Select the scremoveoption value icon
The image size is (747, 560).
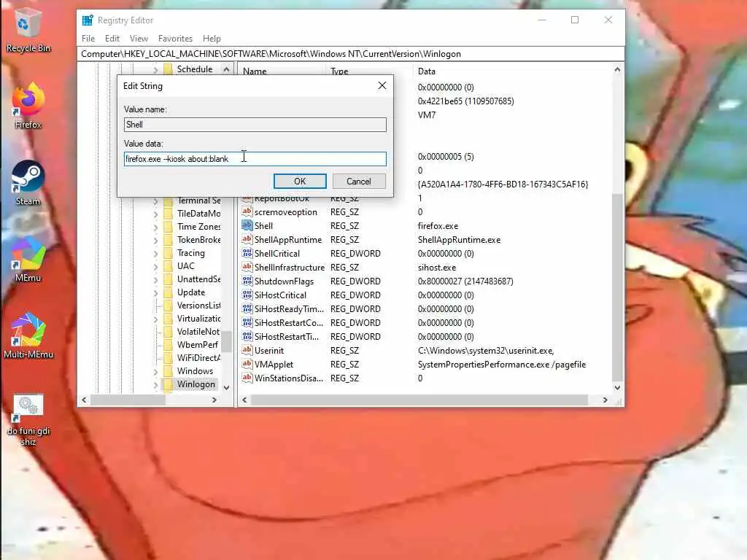[247, 211]
